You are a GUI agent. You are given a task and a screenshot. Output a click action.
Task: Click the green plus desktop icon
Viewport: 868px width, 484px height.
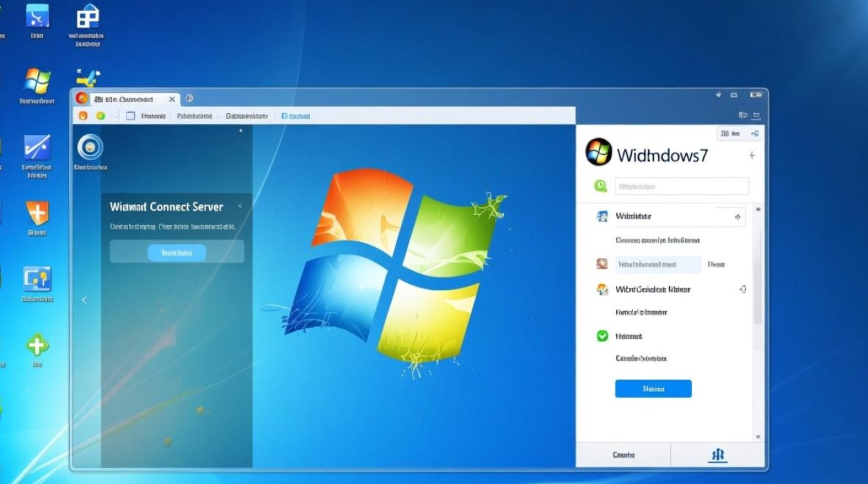click(x=37, y=345)
